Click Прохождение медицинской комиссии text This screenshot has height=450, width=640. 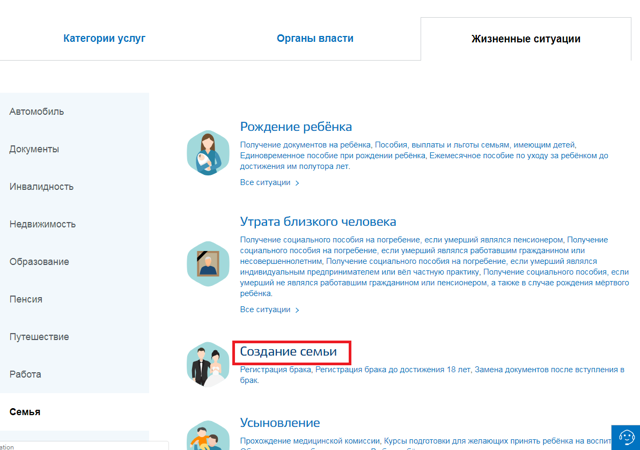tap(310, 441)
